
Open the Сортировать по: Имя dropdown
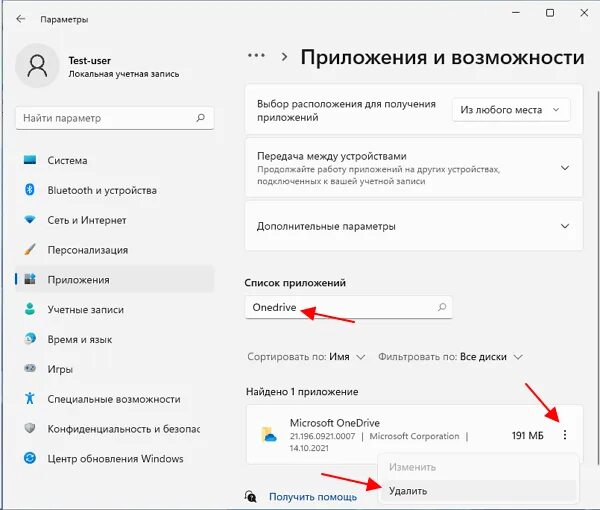[306, 357]
